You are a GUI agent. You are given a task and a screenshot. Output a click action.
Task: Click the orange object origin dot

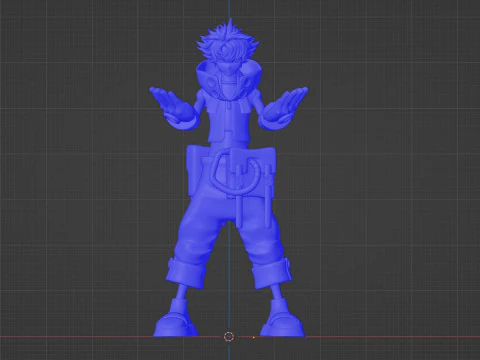point(254,338)
